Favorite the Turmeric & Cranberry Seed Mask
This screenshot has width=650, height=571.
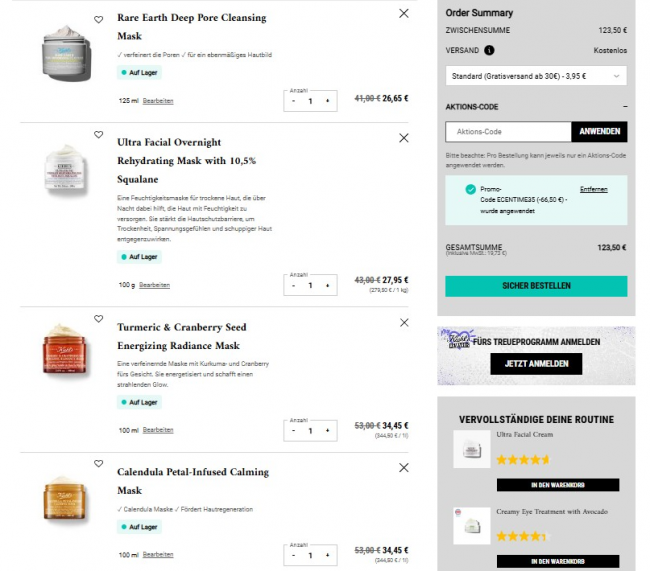click(x=98, y=319)
